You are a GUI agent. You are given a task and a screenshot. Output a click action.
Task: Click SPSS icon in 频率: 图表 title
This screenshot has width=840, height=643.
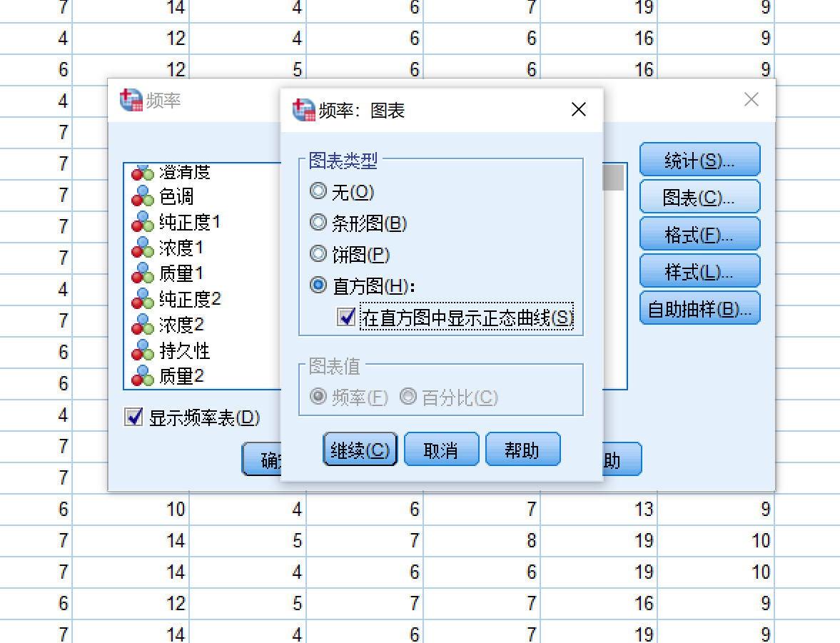coord(303,110)
